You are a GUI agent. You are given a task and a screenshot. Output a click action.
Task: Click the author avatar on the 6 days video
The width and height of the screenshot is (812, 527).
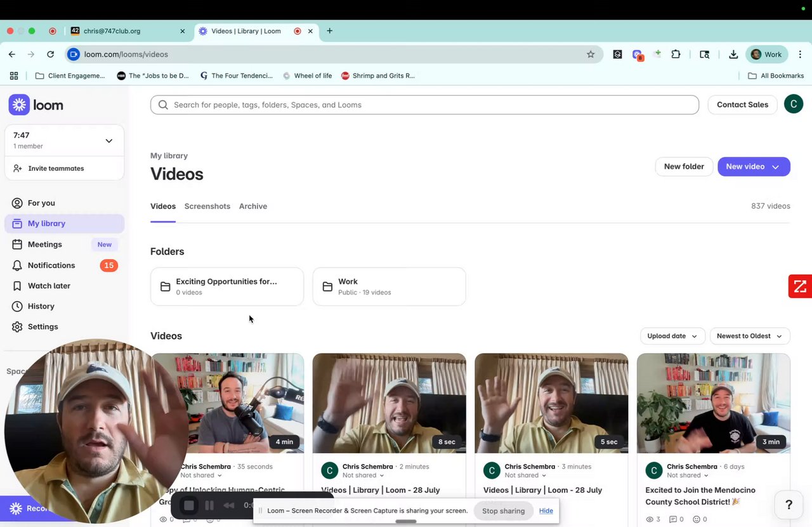coord(654,470)
